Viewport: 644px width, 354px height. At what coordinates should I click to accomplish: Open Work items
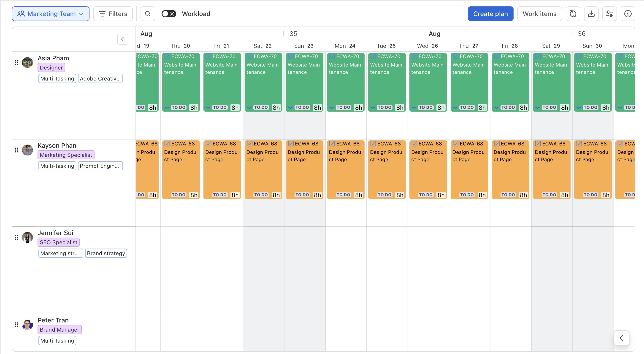coord(539,14)
